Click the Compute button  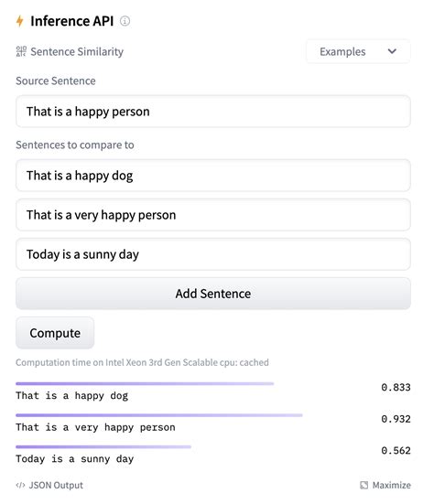pyautogui.click(x=55, y=333)
